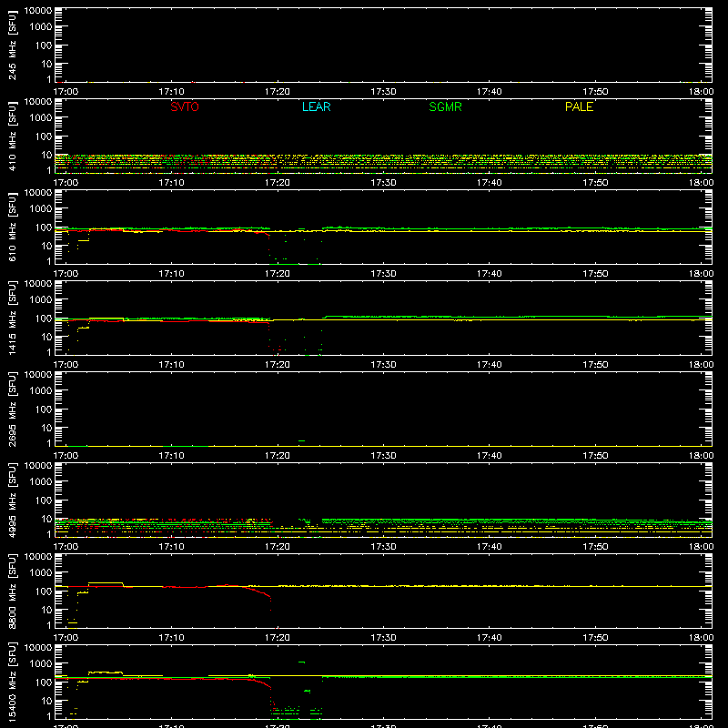Screen dimensions: 728x728
Task: Click 17:40 under the 2695 MHz panel
Action: coord(489,456)
